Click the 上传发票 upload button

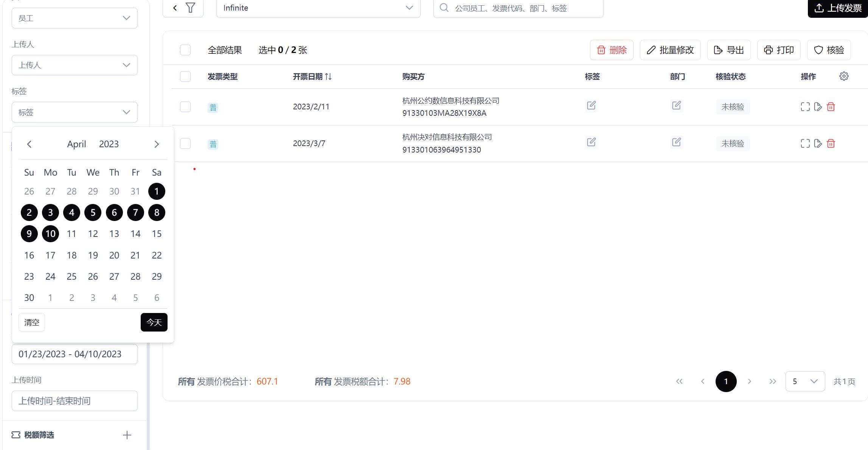pyautogui.click(x=838, y=8)
